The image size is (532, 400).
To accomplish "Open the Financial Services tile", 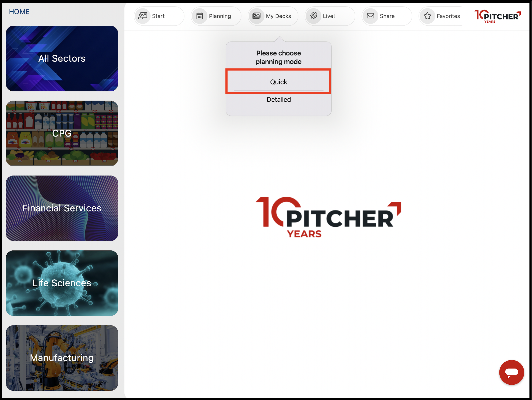I will 62,208.
